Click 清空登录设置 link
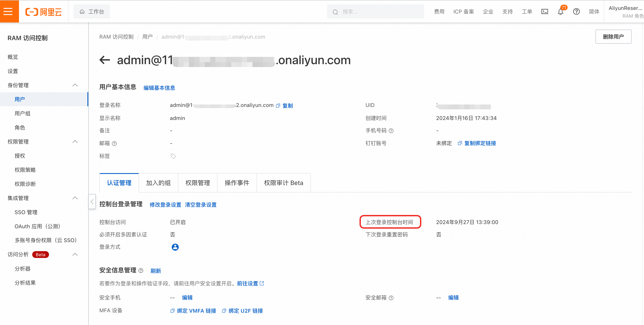 click(x=201, y=205)
